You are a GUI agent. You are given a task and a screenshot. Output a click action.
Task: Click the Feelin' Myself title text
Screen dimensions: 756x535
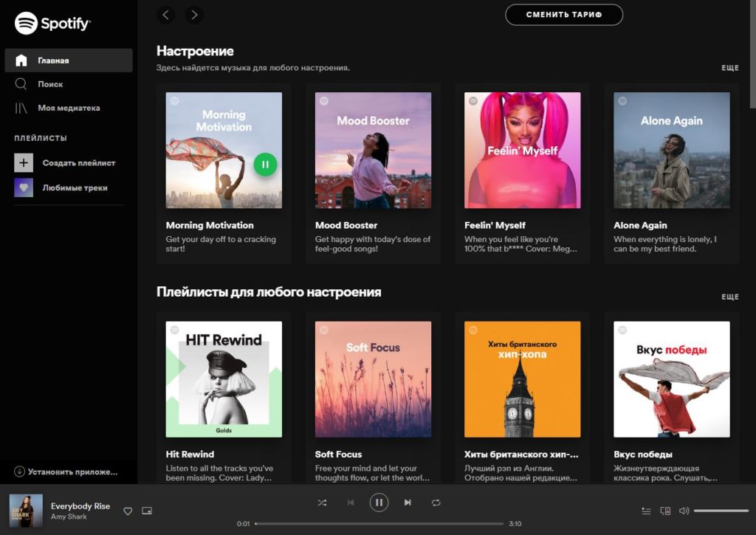(495, 225)
